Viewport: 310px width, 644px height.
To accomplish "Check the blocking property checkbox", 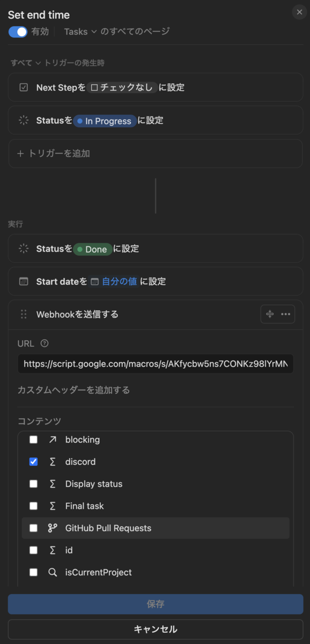I will pyautogui.click(x=33, y=440).
